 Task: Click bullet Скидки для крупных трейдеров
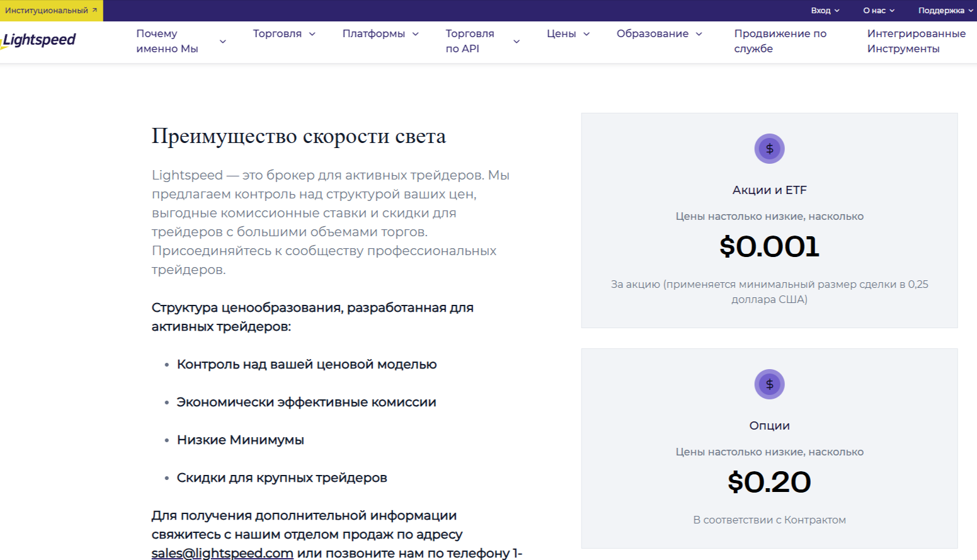[x=282, y=477]
